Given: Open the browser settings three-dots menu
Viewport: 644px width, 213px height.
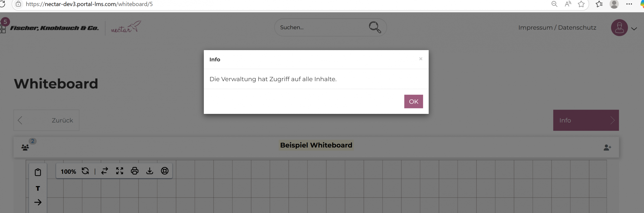Looking at the screenshot, I should (629, 4).
